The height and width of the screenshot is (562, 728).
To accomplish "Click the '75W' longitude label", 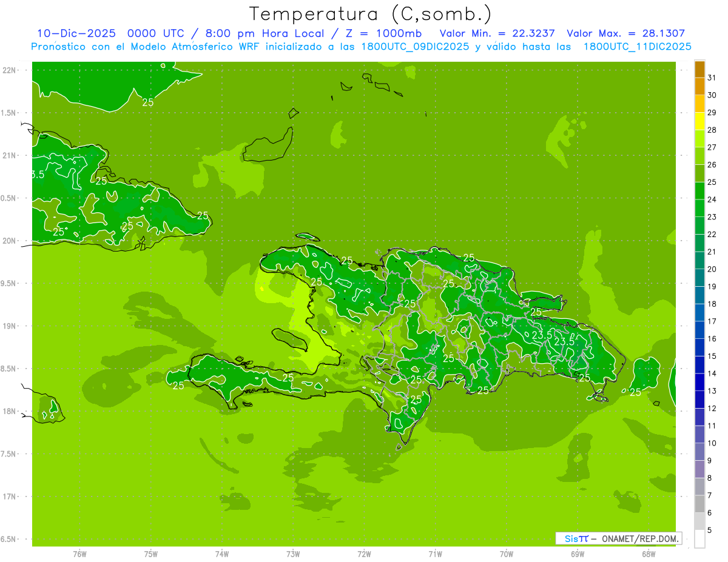I will (151, 554).
